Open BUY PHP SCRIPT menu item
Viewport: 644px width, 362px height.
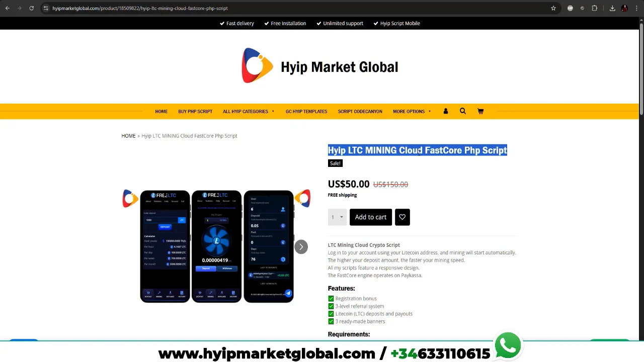tap(195, 111)
